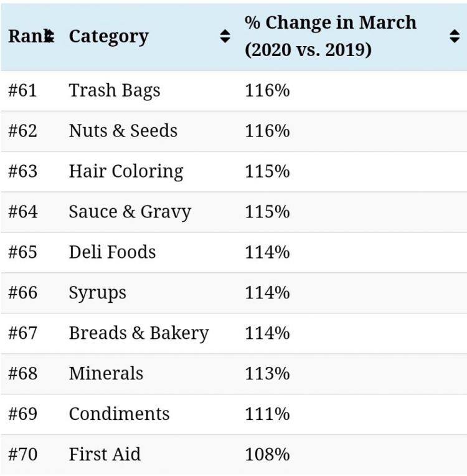
Task: Click the 111% value for Condiments
Action: tap(267, 414)
